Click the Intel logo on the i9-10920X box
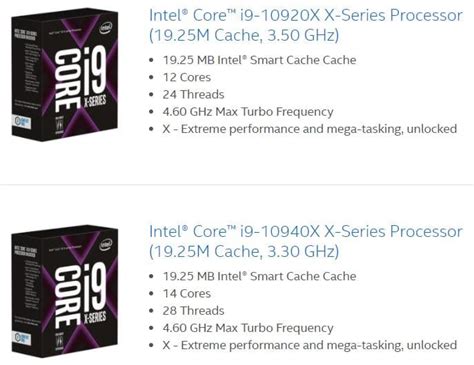 (106, 28)
